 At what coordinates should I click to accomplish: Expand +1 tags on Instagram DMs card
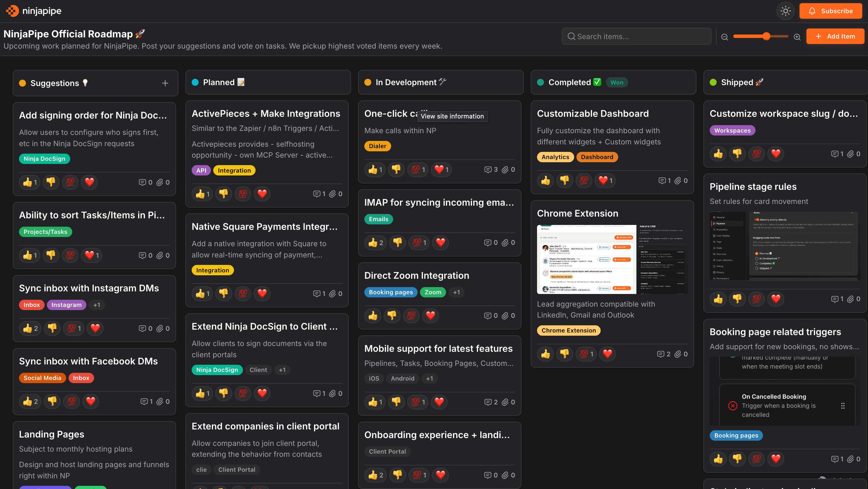click(x=97, y=305)
